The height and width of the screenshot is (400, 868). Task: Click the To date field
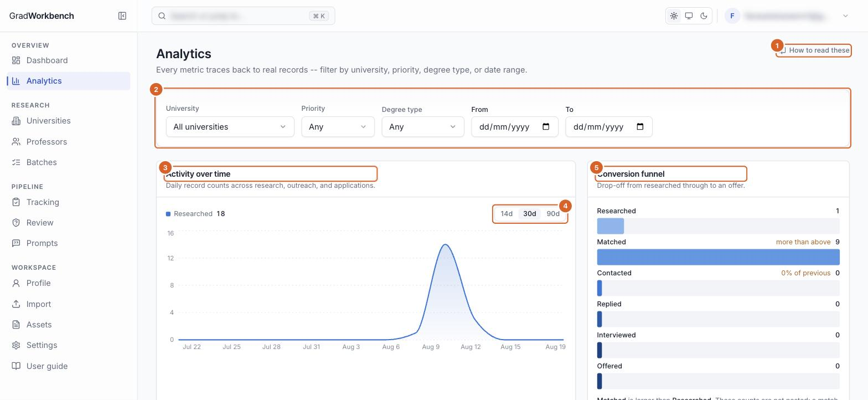click(x=609, y=127)
